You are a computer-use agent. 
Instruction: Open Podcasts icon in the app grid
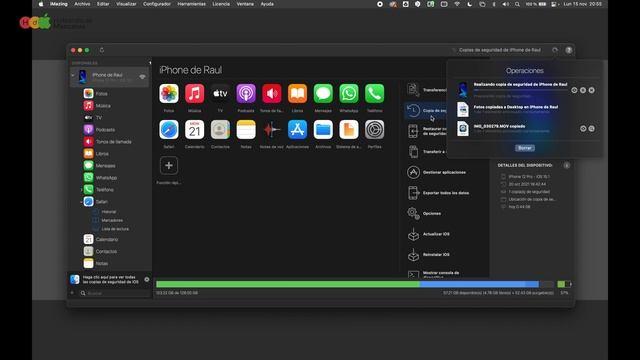[x=246, y=93]
